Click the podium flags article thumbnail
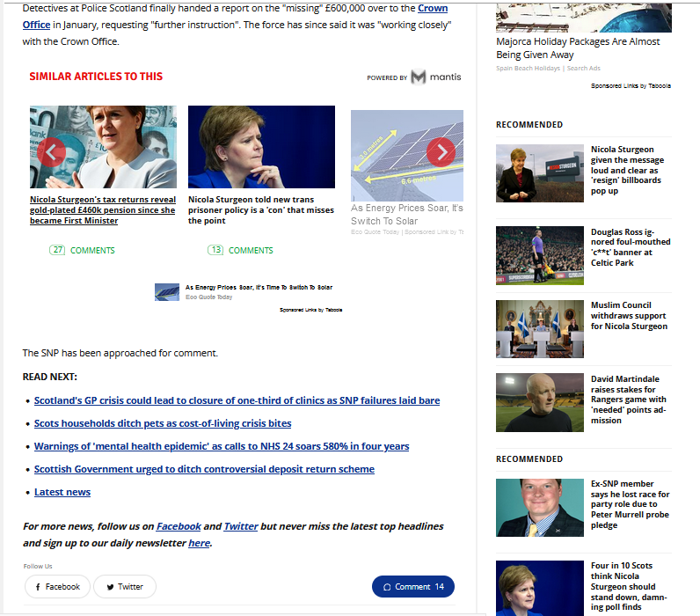The width and height of the screenshot is (700, 616). pos(540,329)
